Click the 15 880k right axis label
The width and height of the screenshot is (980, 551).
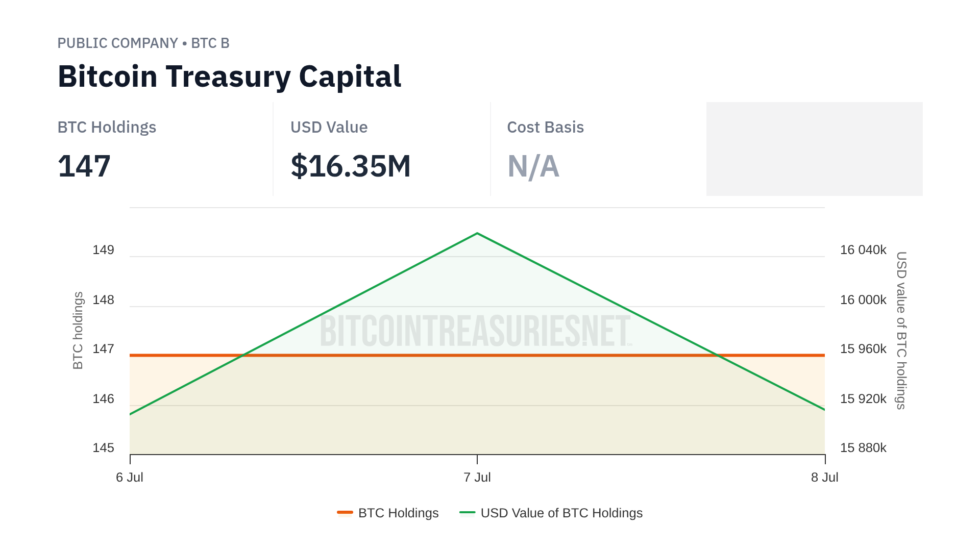863,448
